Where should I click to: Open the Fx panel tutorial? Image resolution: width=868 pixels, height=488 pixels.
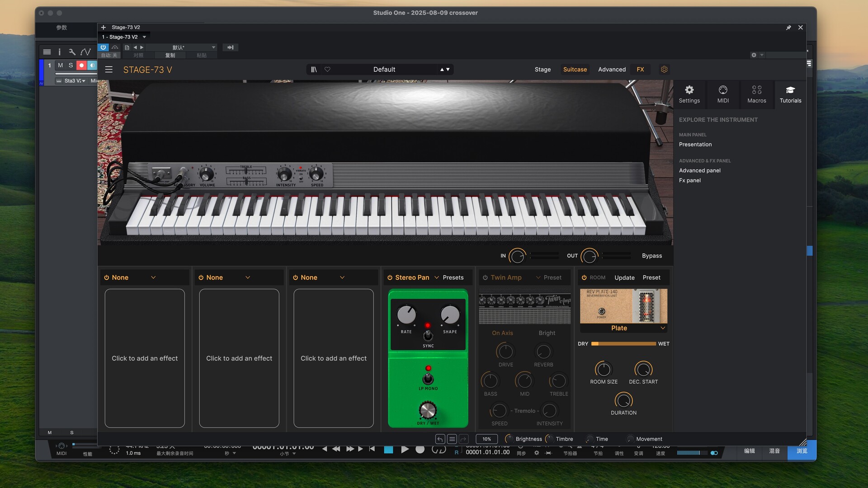click(690, 181)
